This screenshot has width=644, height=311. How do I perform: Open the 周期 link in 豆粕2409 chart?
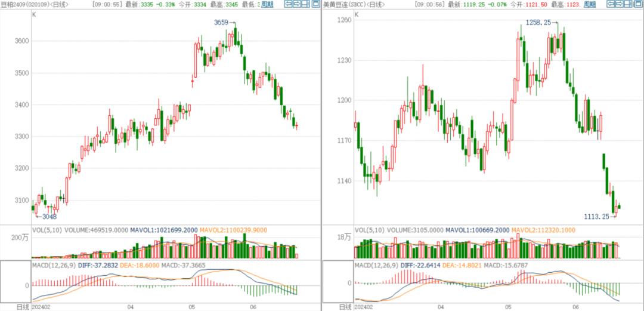[x=267, y=5]
